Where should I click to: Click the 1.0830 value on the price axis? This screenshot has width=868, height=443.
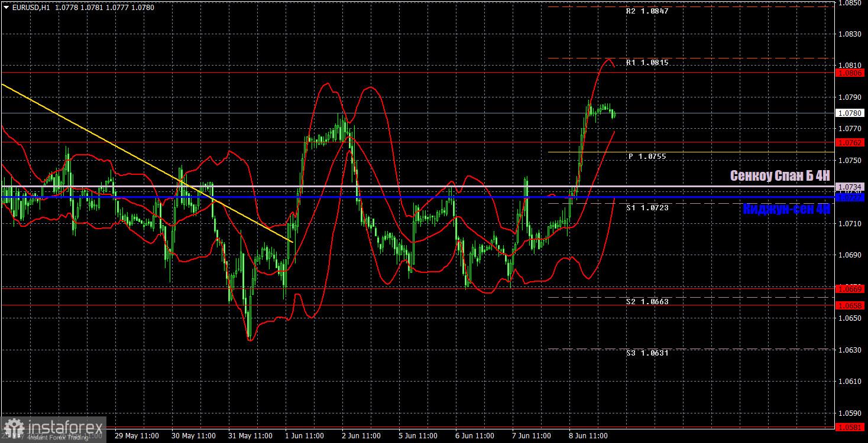(851, 34)
